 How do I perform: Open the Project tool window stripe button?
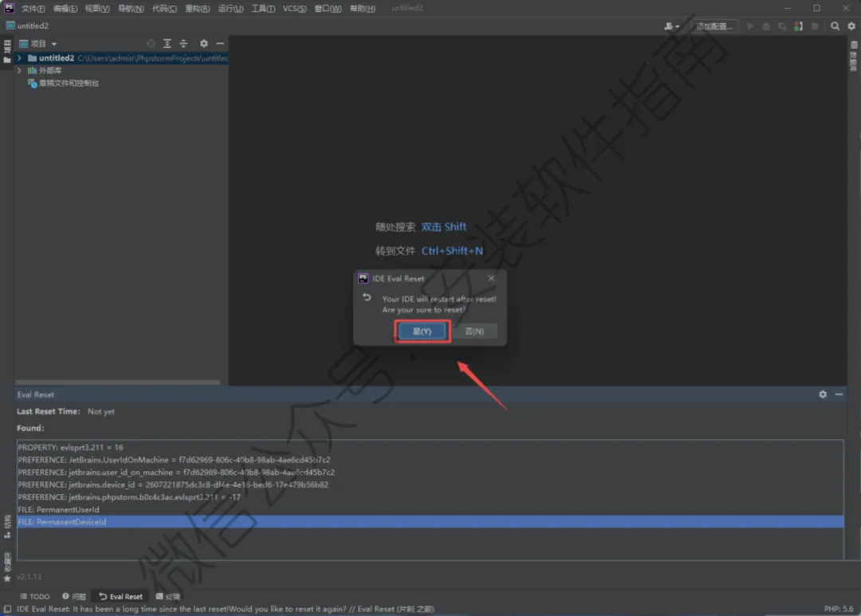coord(7,52)
